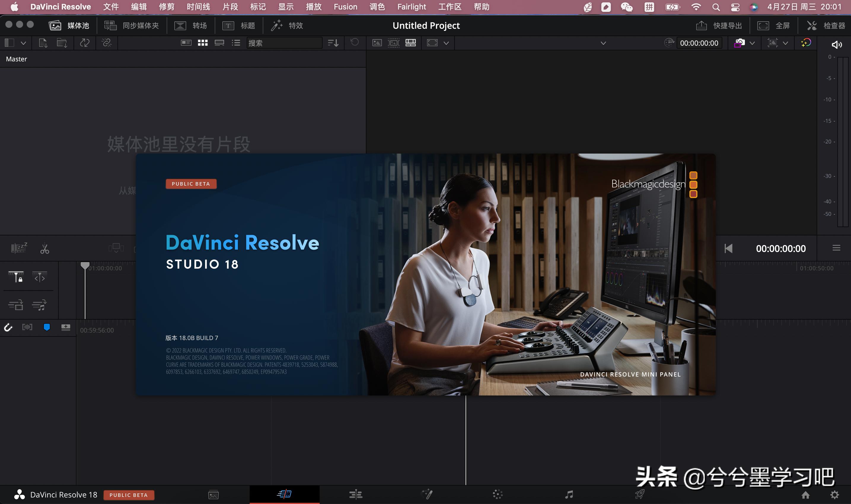Screen dimensions: 851x504
Task: Select the split clip scissors tool
Action: tap(44, 249)
